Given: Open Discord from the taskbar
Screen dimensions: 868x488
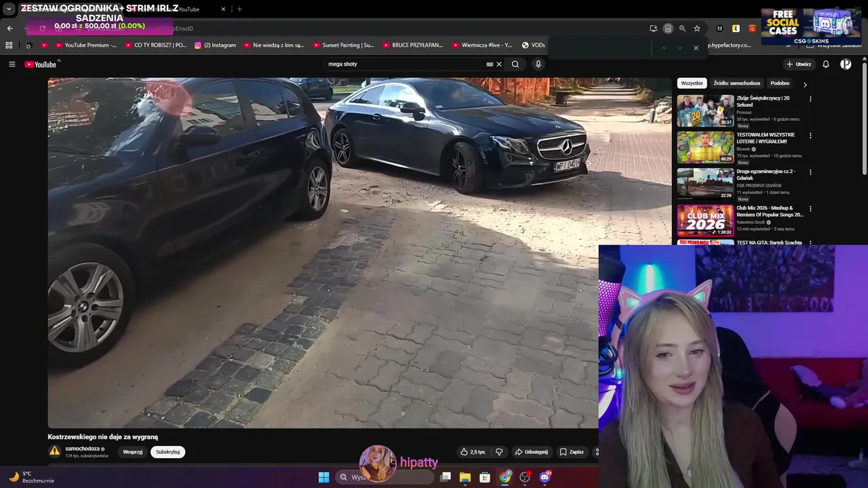Looking at the screenshot, I should click(545, 477).
